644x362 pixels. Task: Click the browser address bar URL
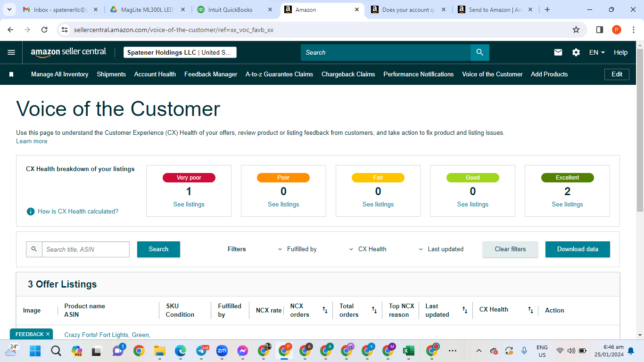tap(173, 30)
